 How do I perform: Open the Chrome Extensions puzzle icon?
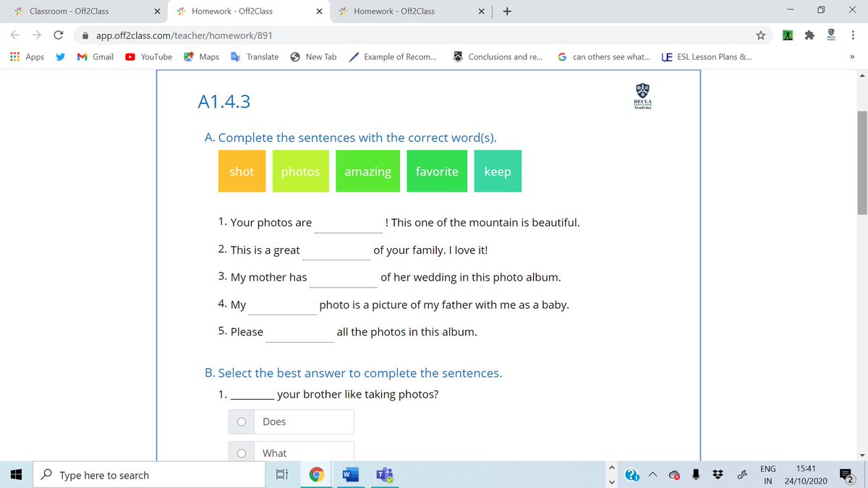tap(809, 34)
